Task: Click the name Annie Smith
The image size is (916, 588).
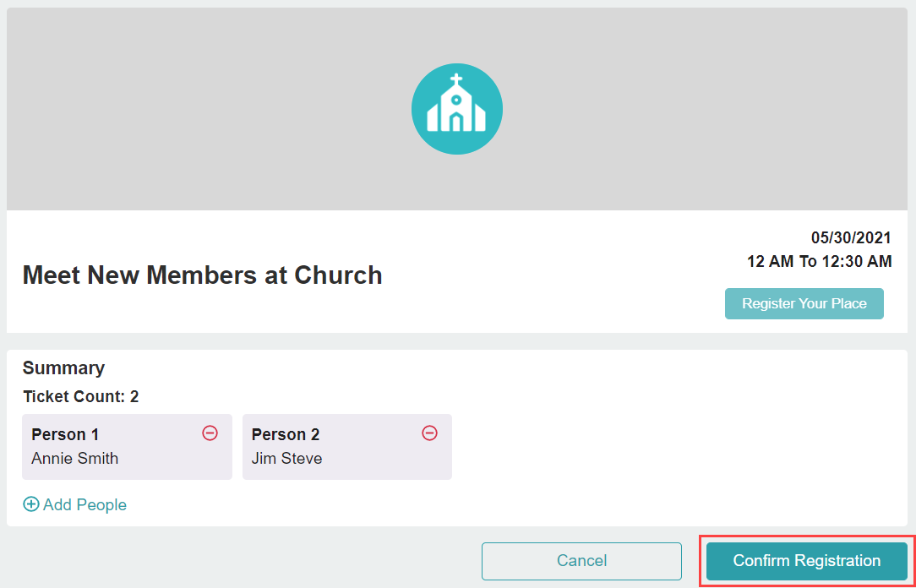Action: tap(74, 459)
